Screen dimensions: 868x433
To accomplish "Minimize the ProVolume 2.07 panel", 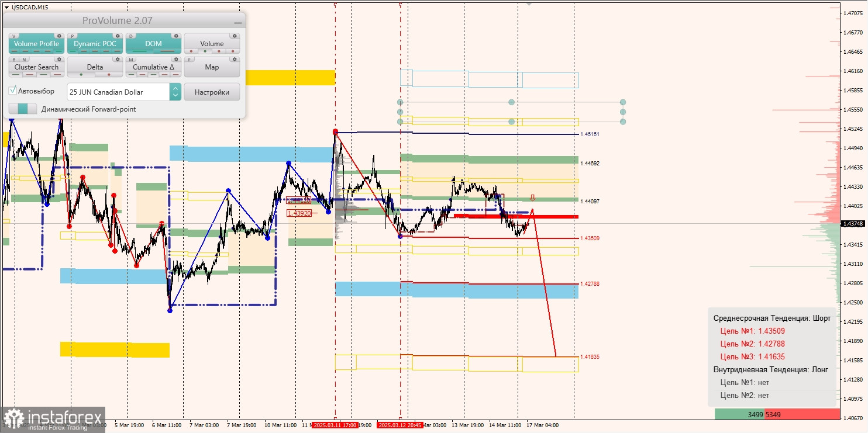I will click(237, 22).
